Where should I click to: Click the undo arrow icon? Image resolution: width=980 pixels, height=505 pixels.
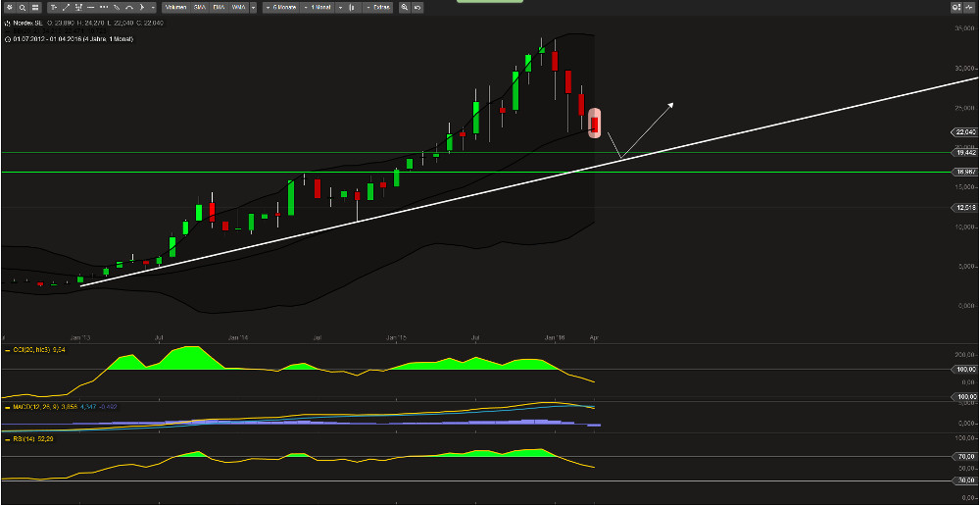[417, 8]
